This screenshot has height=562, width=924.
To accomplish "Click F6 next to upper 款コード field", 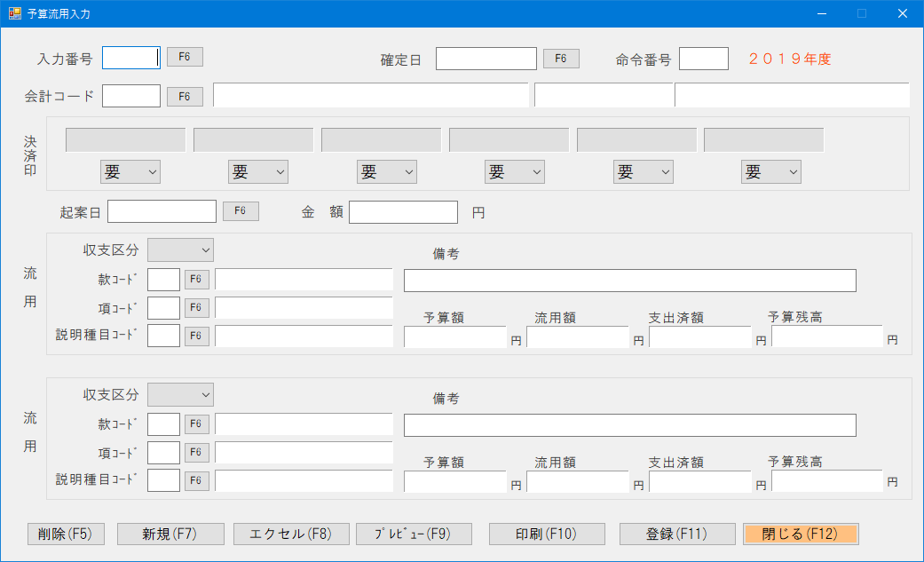I will 196,278.
